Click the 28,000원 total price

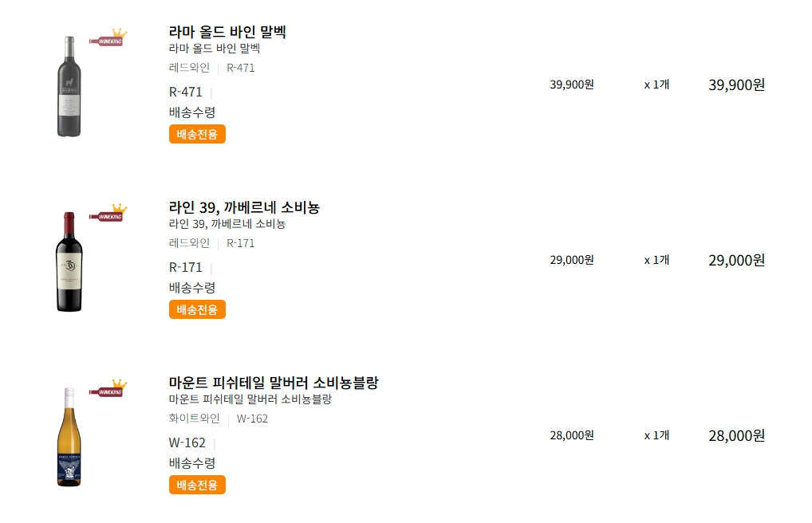736,435
